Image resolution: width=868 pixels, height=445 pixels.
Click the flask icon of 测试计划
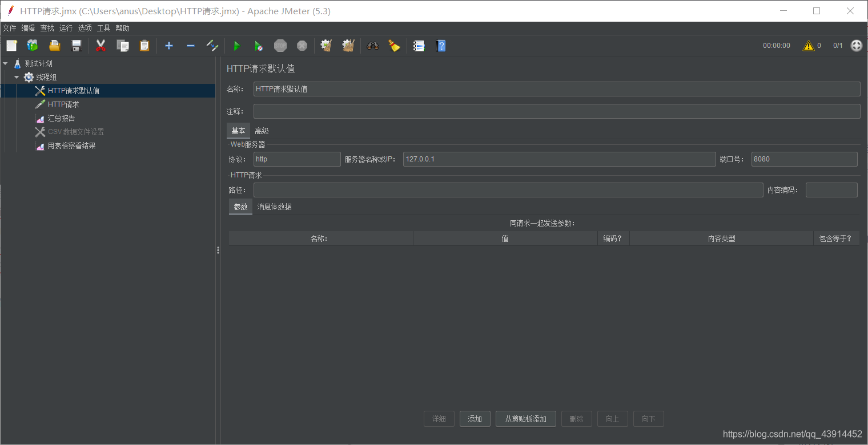(18, 63)
